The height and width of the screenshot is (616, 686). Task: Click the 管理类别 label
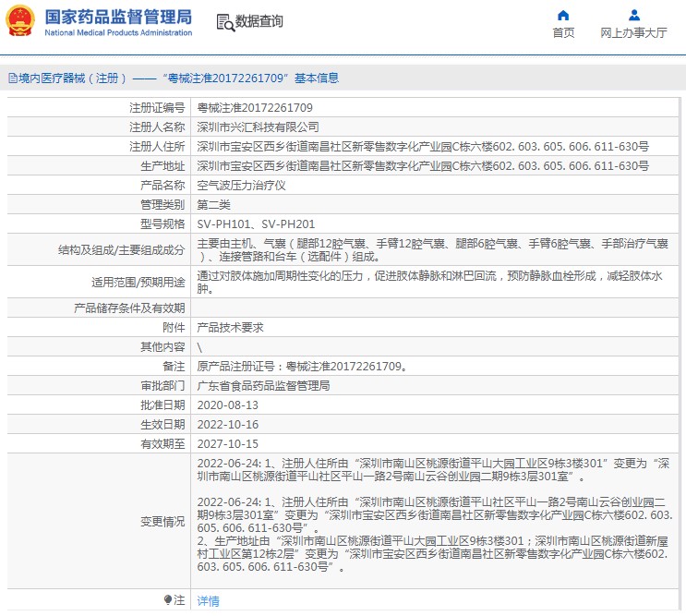pyautogui.click(x=162, y=205)
